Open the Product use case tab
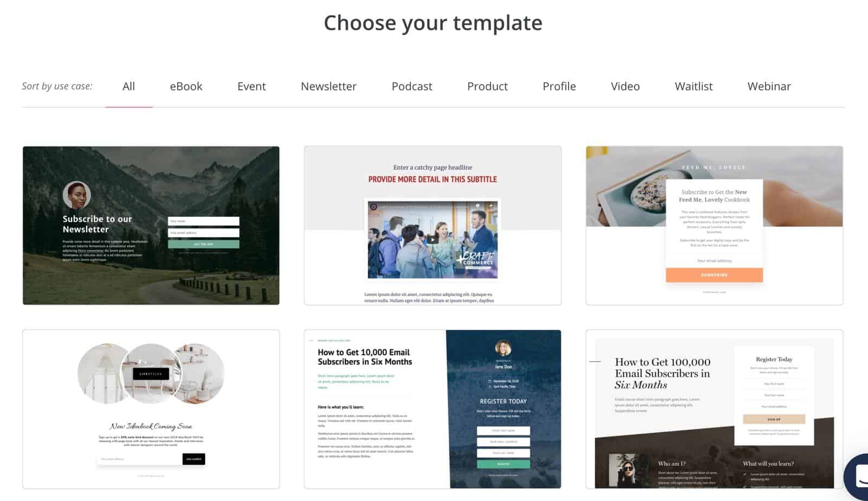The width and height of the screenshot is (868, 501). [487, 86]
